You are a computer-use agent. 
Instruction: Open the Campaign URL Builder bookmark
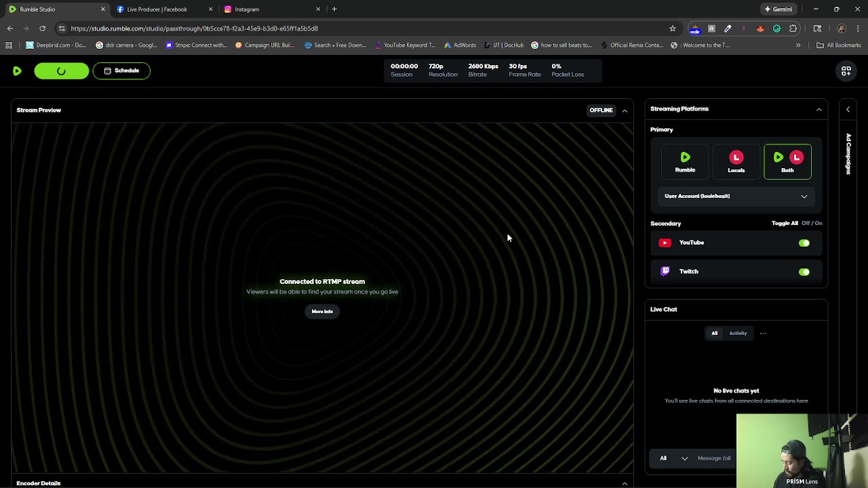265,45
